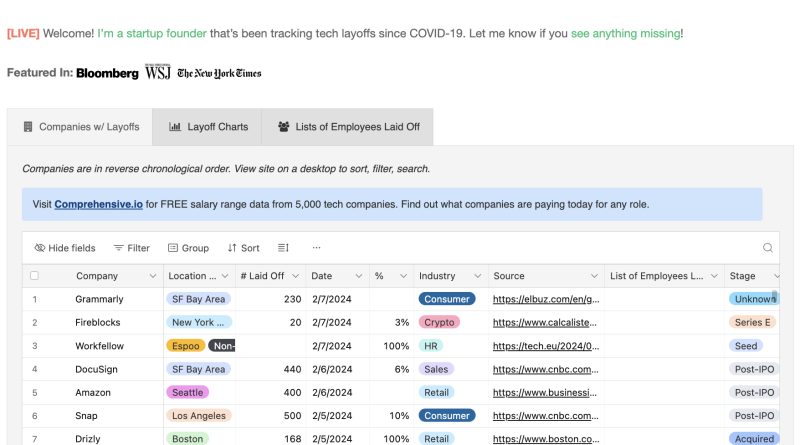This screenshot has height=445, width=800.
Task: Expand the # Laid Off column dropdown
Action: (x=295, y=276)
